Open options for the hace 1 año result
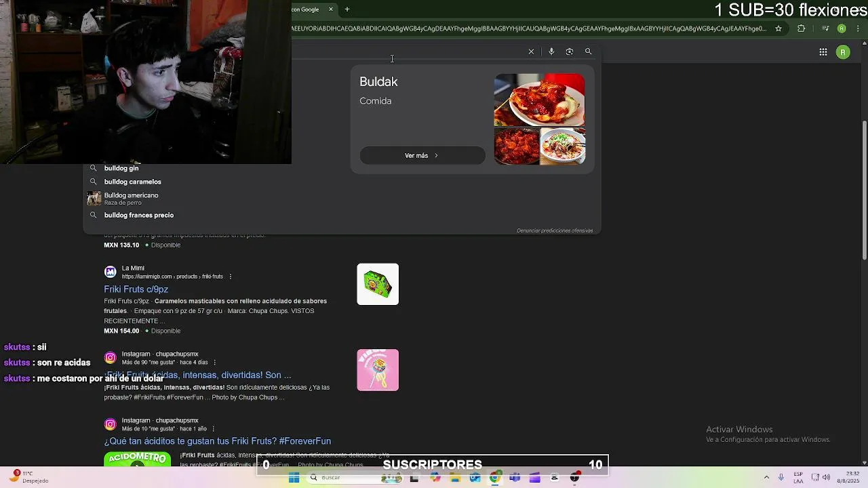This screenshot has width=868, height=488. tap(214, 429)
